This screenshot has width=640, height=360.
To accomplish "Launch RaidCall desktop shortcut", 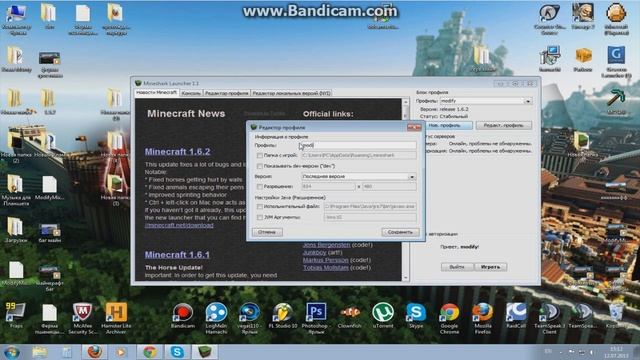I will click(x=516, y=315).
